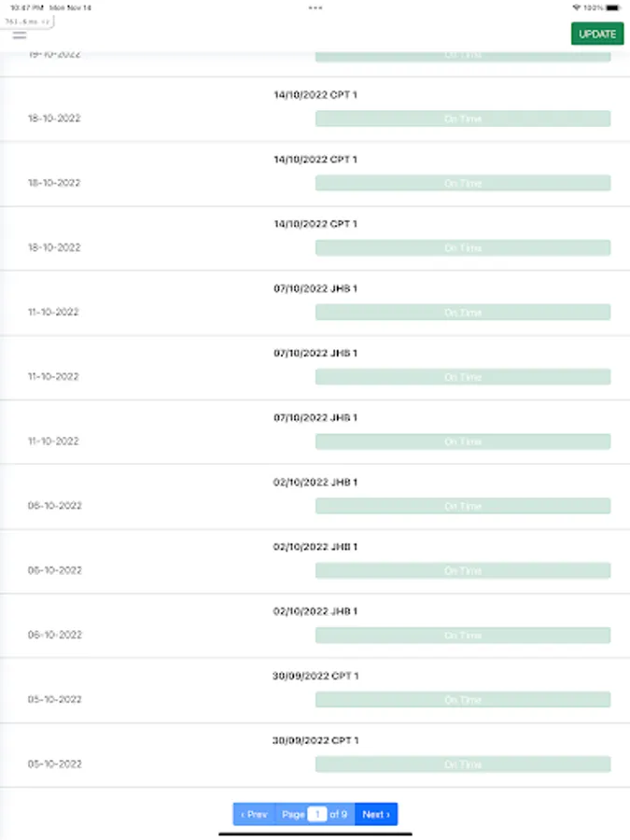Select the first 02/10/2022 JHB 1 heading
Viewport: 630px width, 840px height.
tap(315, 483)
